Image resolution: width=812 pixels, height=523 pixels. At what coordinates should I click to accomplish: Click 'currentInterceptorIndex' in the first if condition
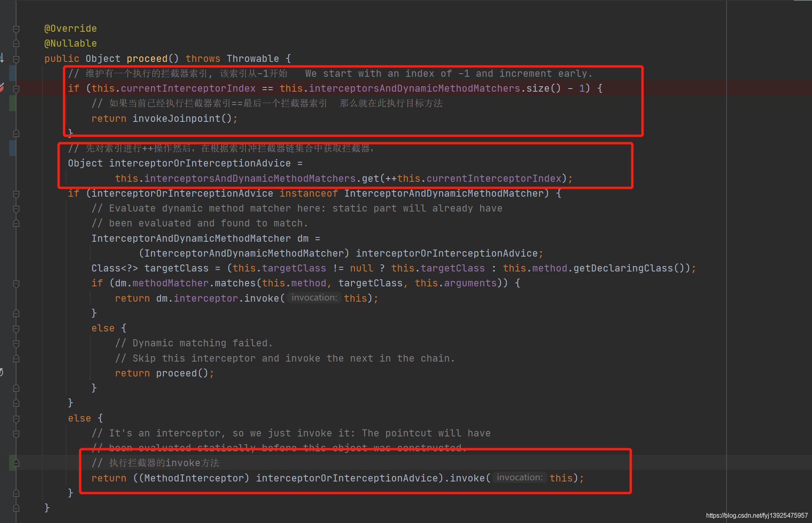point(188,89)
